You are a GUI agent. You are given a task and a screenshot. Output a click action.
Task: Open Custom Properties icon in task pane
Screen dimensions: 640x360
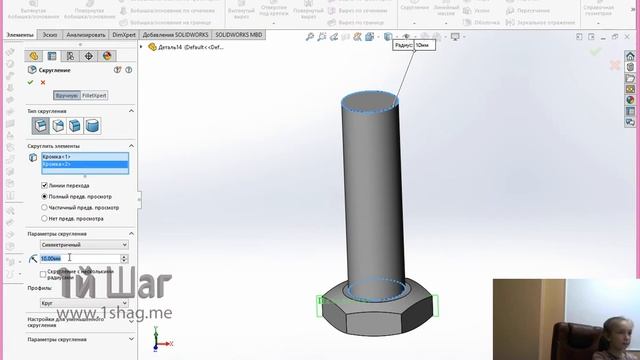(630, 111)
